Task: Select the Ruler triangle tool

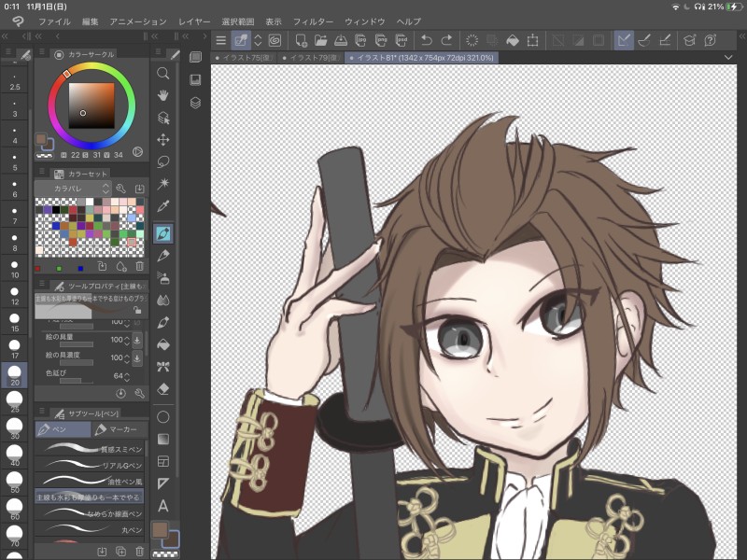Action: tap(162, 483)
